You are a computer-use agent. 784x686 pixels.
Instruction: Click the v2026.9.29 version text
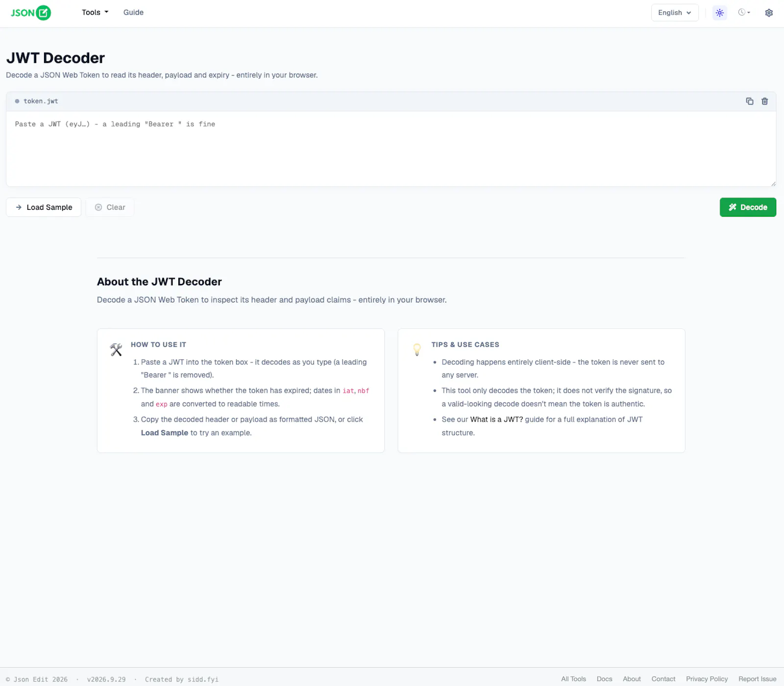(106, 680)
